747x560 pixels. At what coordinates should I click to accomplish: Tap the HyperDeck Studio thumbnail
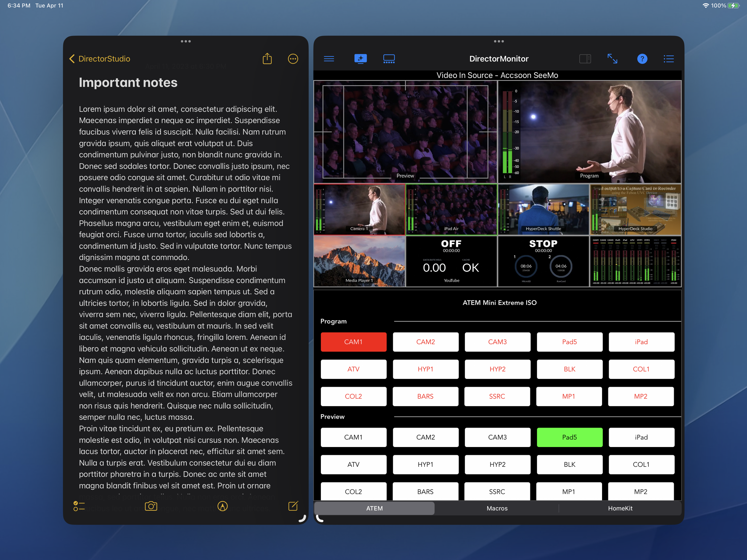click(636, 209)
